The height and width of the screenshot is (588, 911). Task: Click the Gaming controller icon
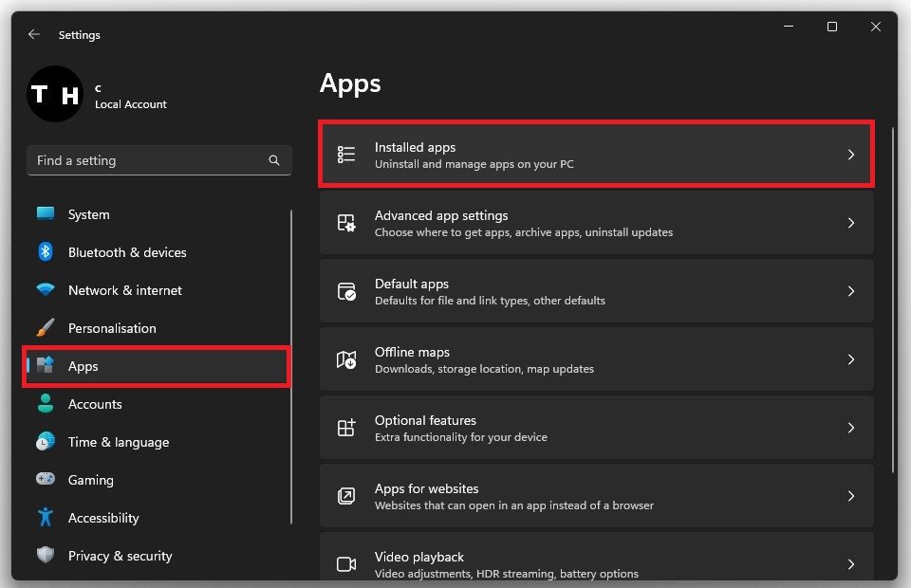coord(46,480)
